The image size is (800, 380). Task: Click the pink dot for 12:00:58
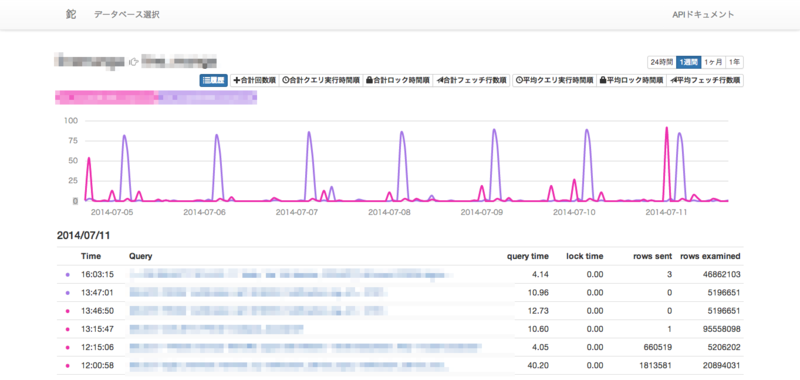coord(68,365)
